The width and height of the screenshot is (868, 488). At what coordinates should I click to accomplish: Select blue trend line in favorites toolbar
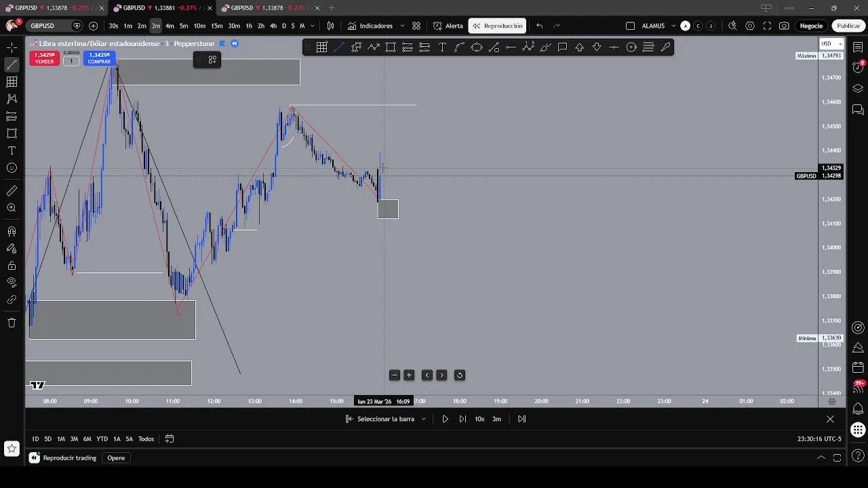339,47
